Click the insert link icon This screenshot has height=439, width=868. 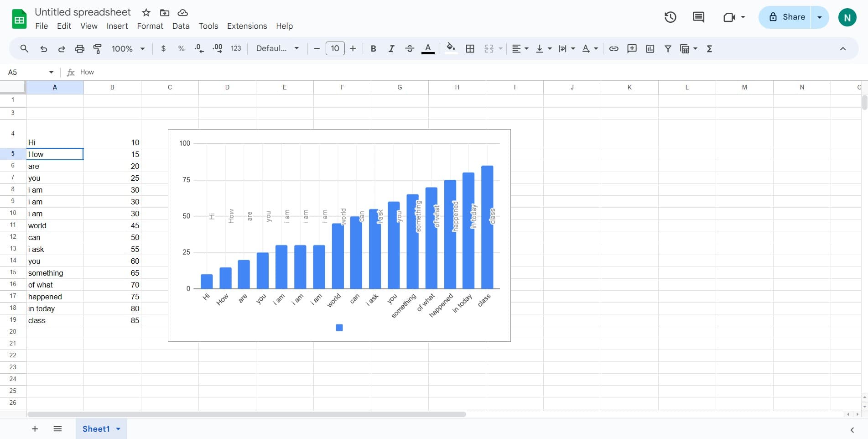(613, 48)
